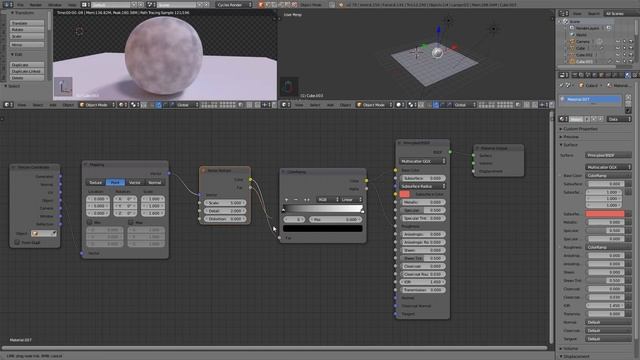Viewport: 640px width, 360px height.
Task: Open the Material properties tab icon
Action: tap(627, 75)
